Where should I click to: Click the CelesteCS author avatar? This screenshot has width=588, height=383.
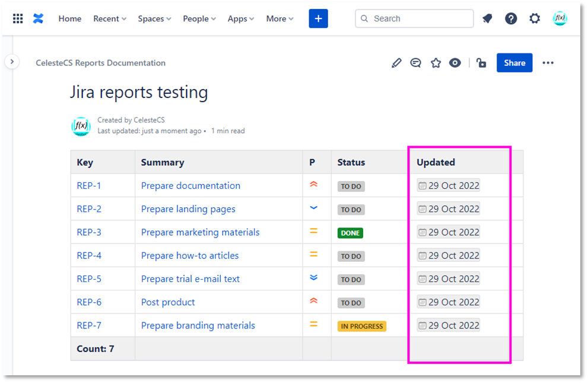81,126
